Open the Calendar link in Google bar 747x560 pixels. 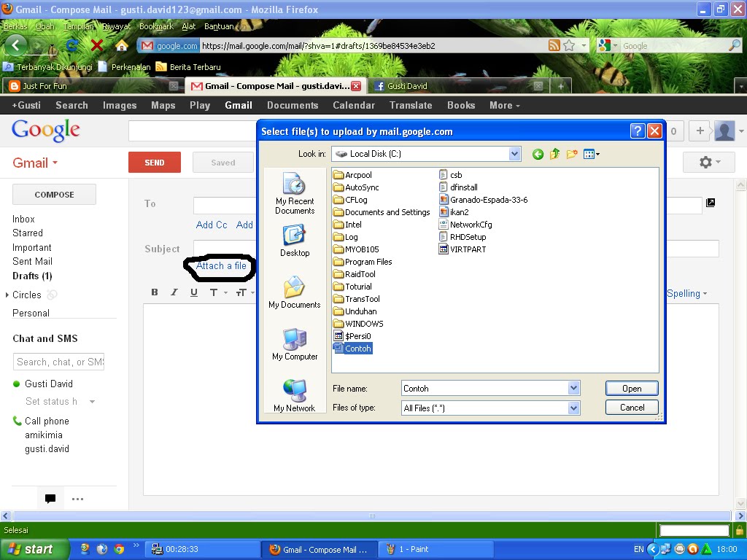pos(354,105)
